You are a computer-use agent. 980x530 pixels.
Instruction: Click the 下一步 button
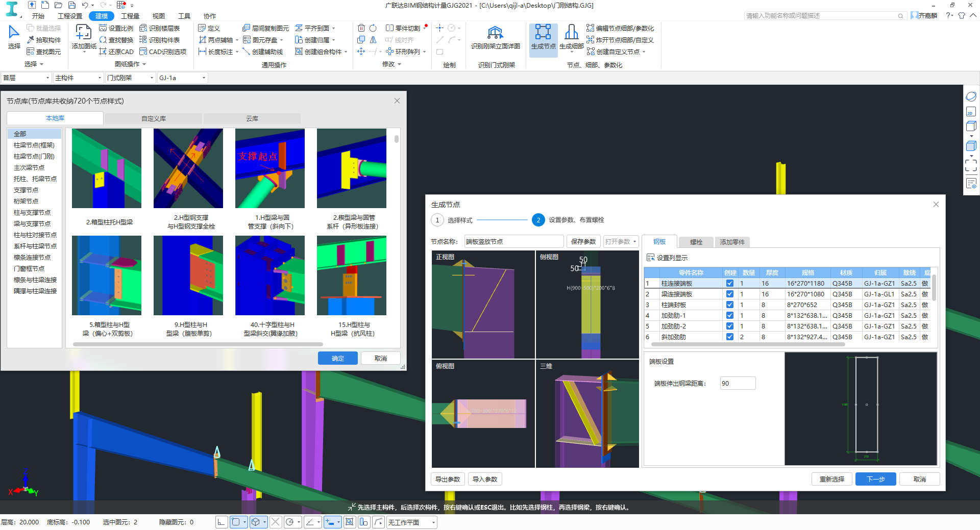point(875,479)
